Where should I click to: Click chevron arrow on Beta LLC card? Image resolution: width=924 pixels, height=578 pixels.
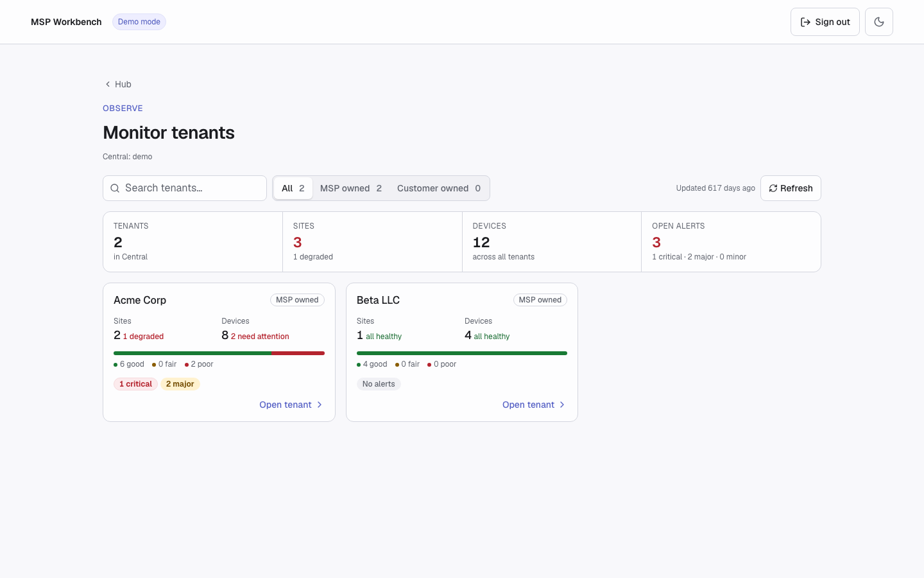pyautogui.click(x=562, y=405)
